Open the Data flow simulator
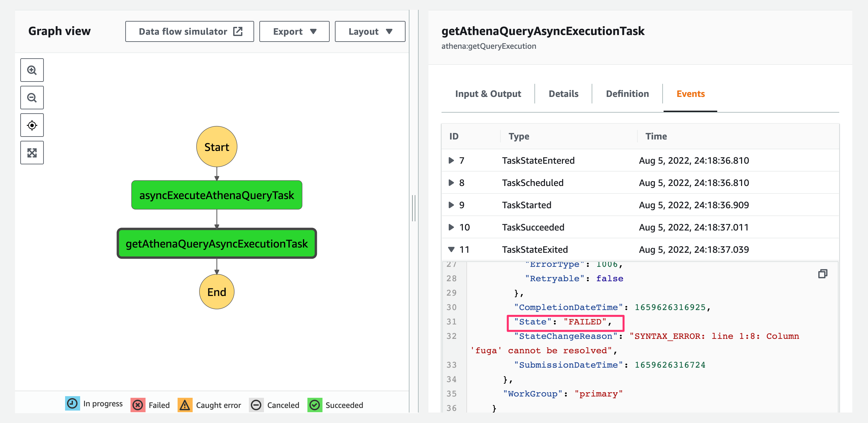The image size is (868, 423). click(189, 31)
